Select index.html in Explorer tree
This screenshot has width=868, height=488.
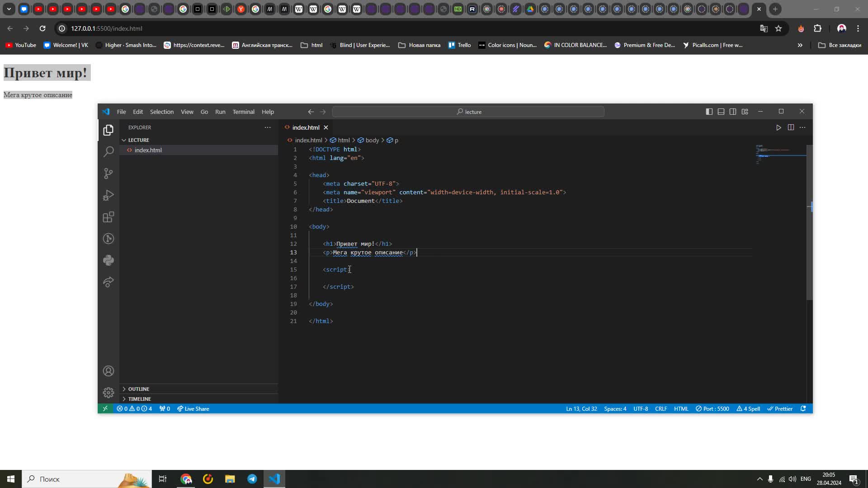click(x=198, y=150)
